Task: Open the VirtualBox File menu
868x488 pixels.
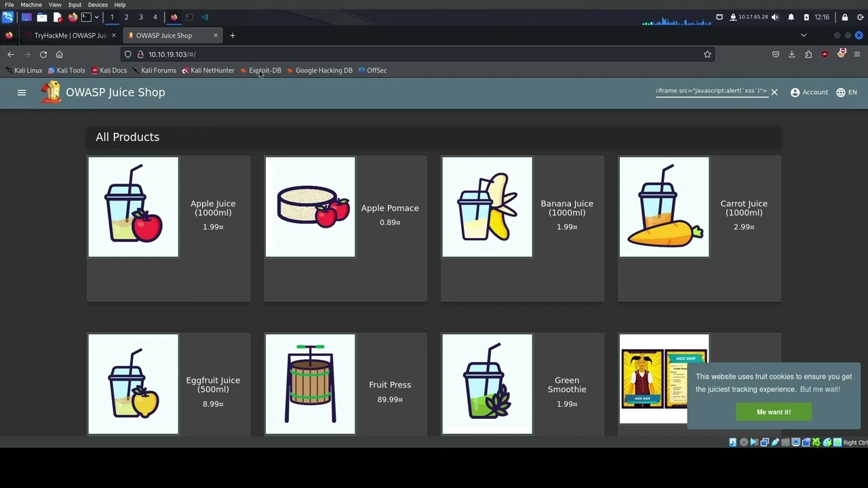Action: pos(9,5)
